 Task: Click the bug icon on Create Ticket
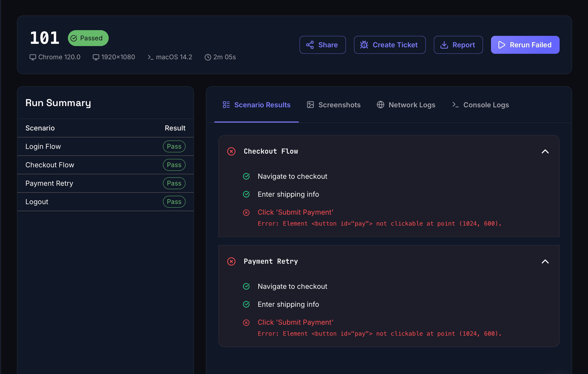click(x=364, y=45)
